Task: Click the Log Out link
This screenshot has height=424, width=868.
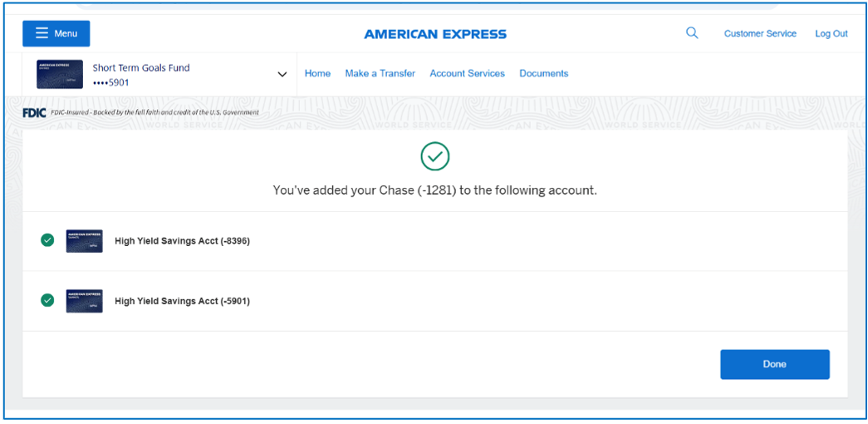Action: pos(831,34)
